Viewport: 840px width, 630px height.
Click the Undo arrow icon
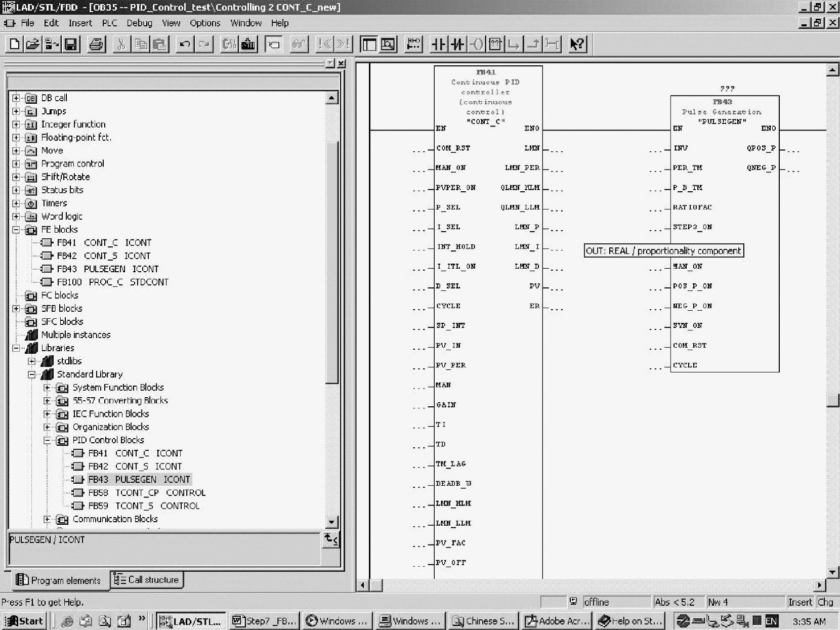coord(185,45)
